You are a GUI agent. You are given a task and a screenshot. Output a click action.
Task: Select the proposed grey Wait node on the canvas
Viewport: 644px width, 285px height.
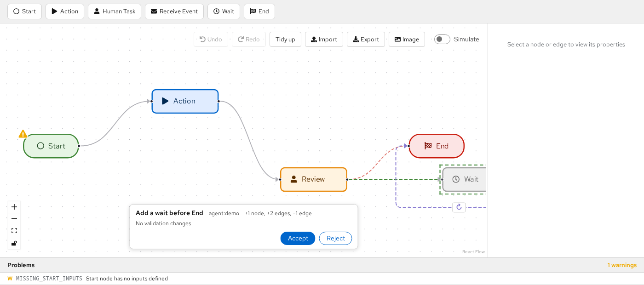tap(465, 179)
